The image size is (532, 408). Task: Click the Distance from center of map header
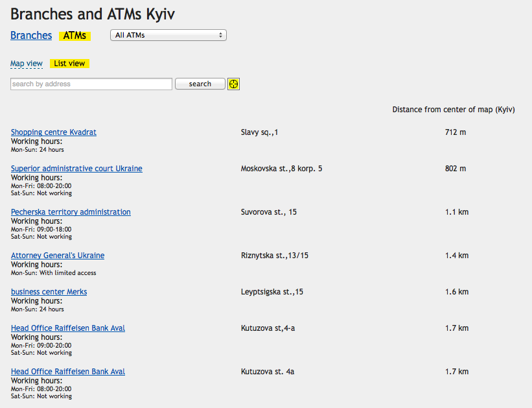click(x=454, y=110)
